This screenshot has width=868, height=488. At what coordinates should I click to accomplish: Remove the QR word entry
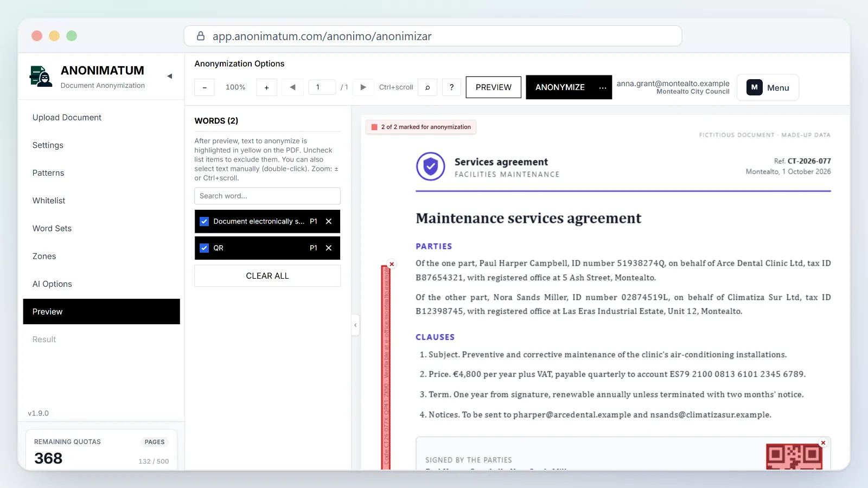[x=329, y=248]
